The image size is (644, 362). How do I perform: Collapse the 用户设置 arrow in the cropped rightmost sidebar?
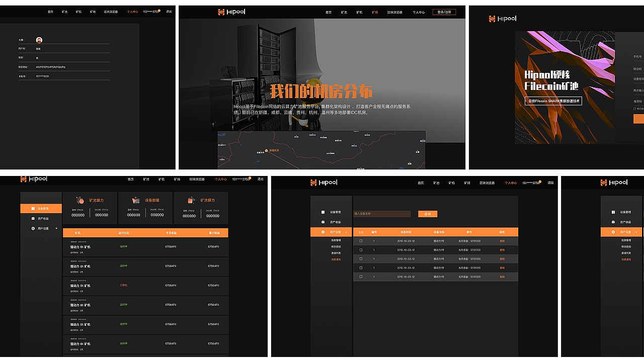(x=636, y=232)
